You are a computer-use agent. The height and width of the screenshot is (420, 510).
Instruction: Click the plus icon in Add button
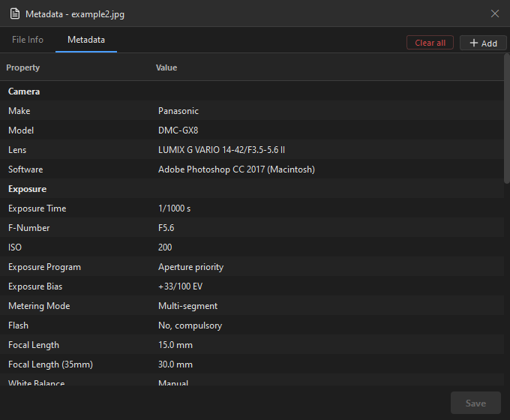click(474, 43)
